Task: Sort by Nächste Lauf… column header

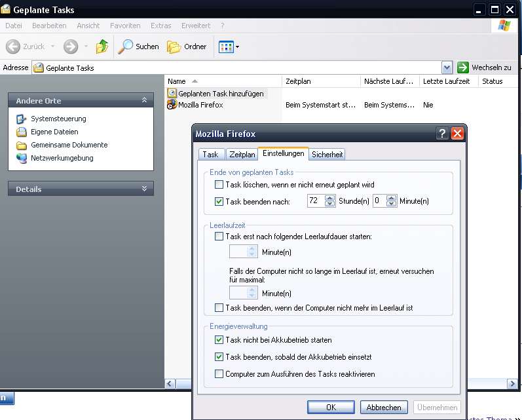Action: [390, 81]
